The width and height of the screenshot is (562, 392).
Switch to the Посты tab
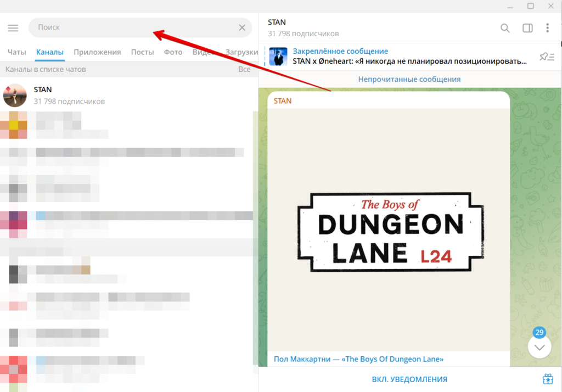142,52
